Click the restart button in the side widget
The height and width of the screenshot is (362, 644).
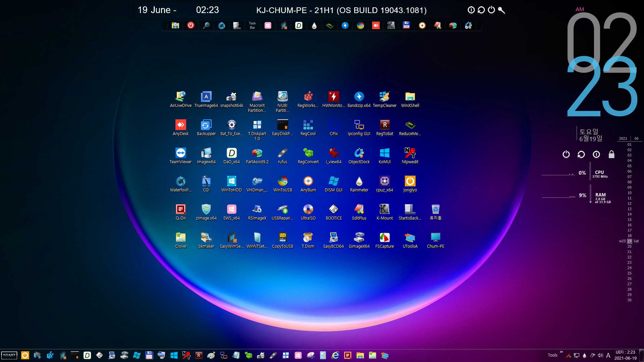[581, 154]
